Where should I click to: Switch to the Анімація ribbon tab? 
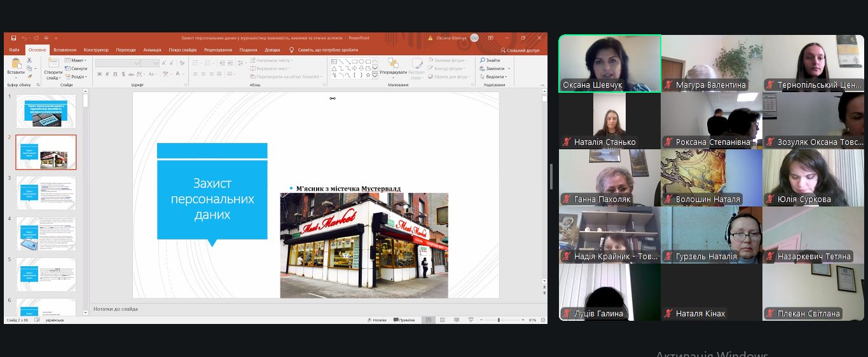pyautogui.click(x=152, y=50)
